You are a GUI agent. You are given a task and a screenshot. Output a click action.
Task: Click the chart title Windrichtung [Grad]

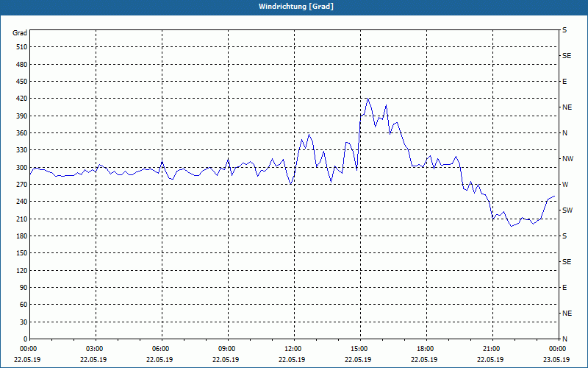click(x=296, y=7)
